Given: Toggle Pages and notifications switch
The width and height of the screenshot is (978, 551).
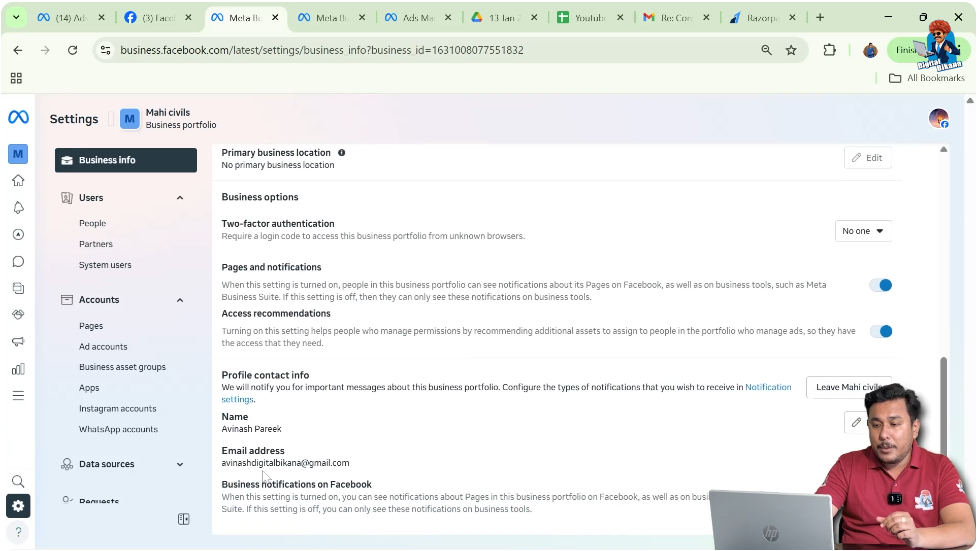Looking at the screenshot, I should (881, 285).
